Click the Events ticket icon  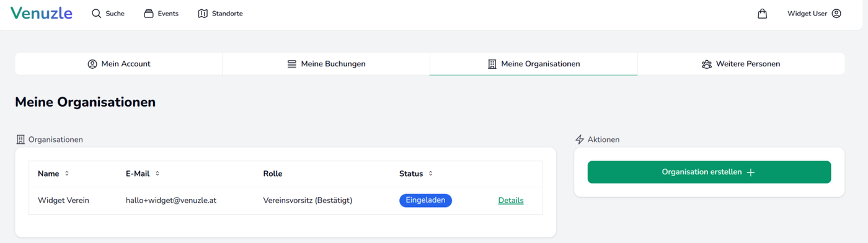tap(149, 14)
